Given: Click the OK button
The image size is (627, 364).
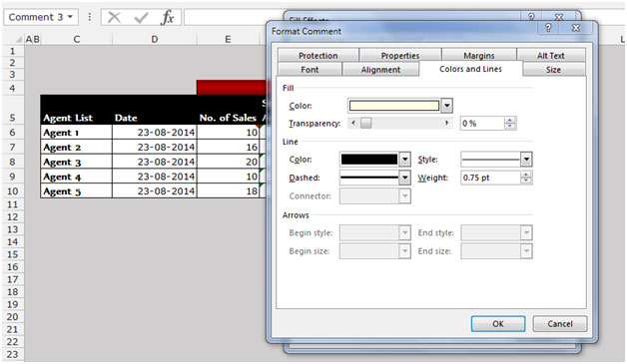Looking at the screenshot, I should tap(498, 324).
